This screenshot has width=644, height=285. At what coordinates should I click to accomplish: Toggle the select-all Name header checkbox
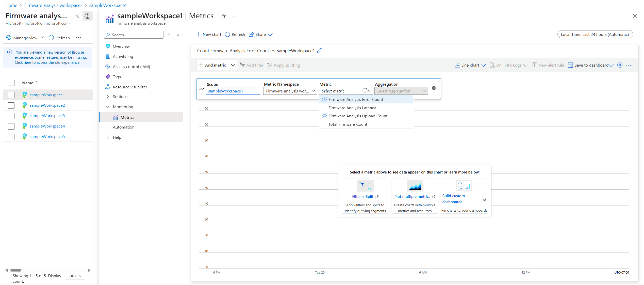click(x=11, y=83)
